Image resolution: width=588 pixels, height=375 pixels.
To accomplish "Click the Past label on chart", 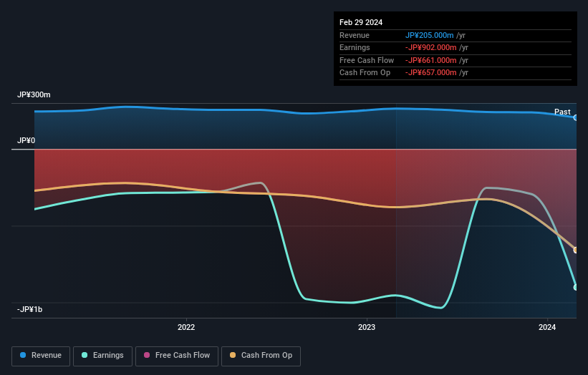I will 562,112.
